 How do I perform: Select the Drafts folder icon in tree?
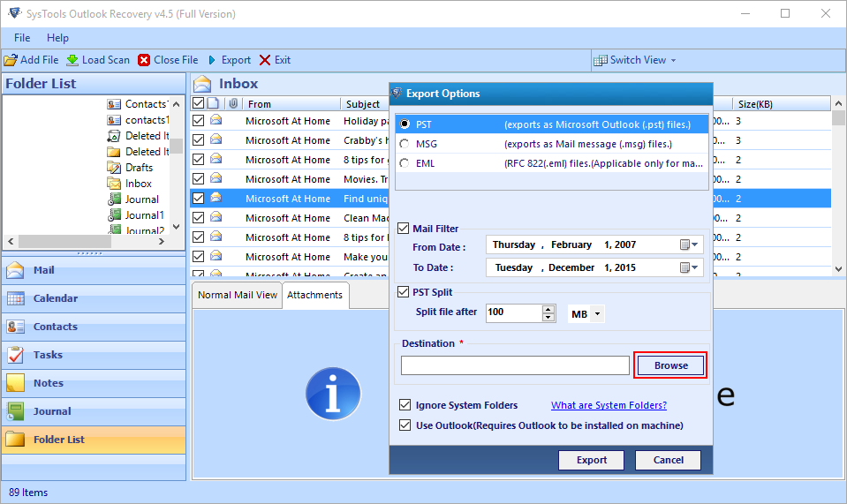coord(114,168)
